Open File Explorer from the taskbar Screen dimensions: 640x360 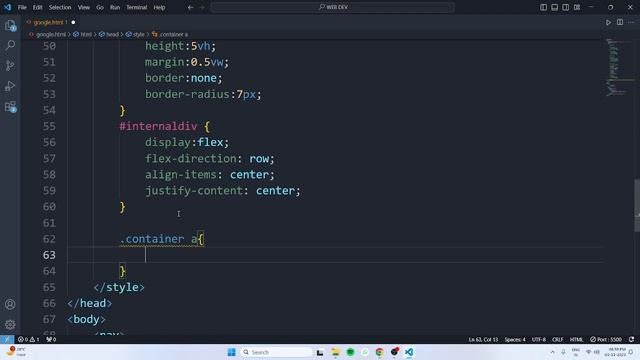(335, 352)
